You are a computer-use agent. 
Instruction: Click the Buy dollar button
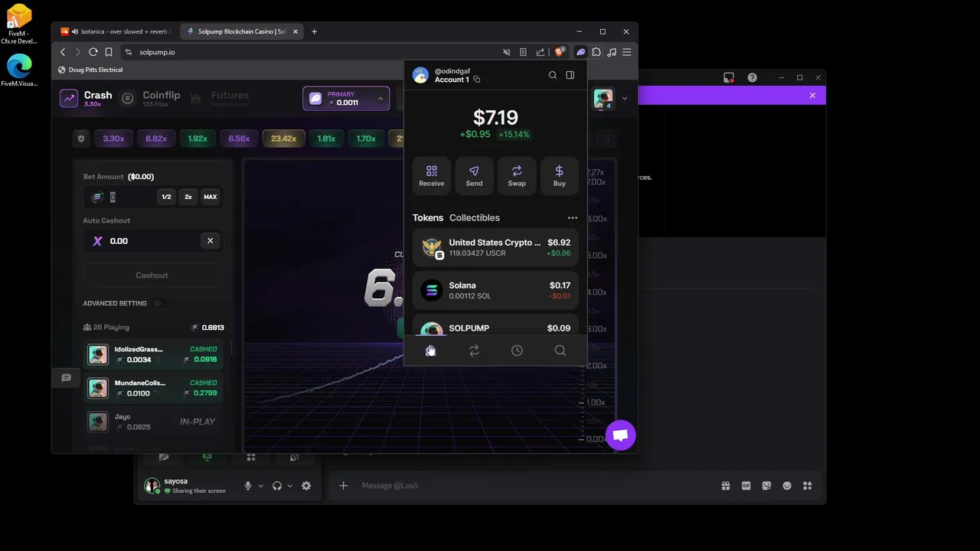click(x=560, y=175)
